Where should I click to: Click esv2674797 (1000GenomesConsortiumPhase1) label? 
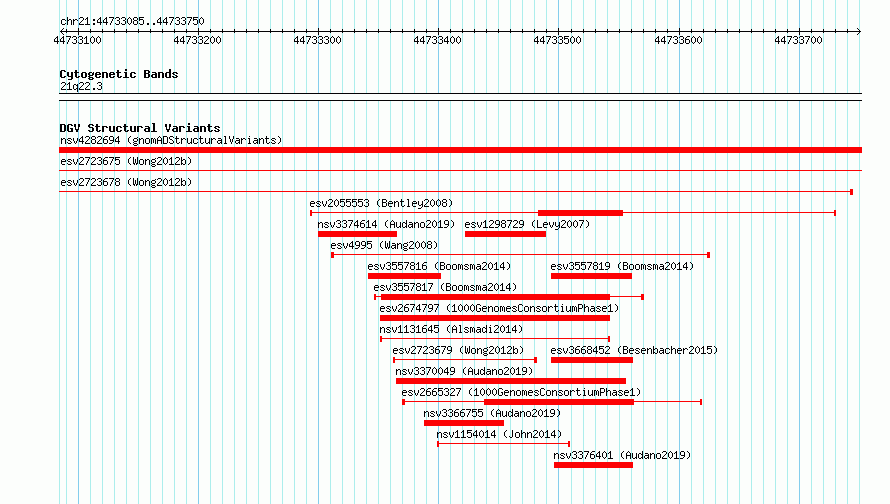(499, 308)
